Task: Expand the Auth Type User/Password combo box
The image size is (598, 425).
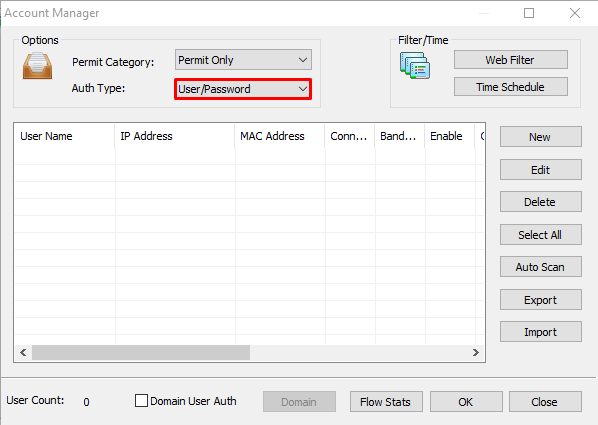Action: [x=243, y=89]
